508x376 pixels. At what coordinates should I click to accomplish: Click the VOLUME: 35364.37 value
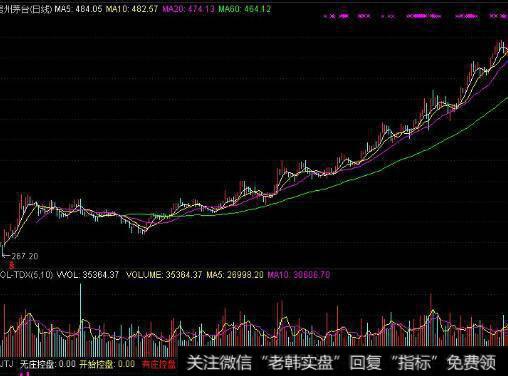(x=164, y=275)
